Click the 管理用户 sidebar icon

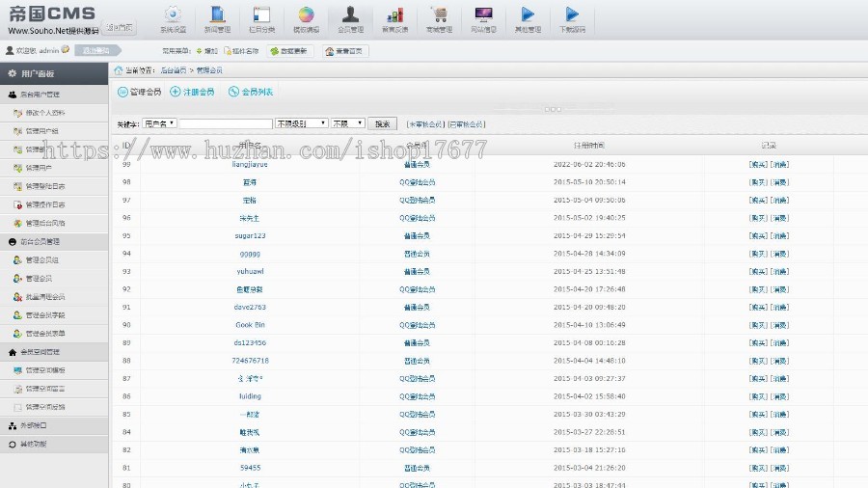click(17, 168)
